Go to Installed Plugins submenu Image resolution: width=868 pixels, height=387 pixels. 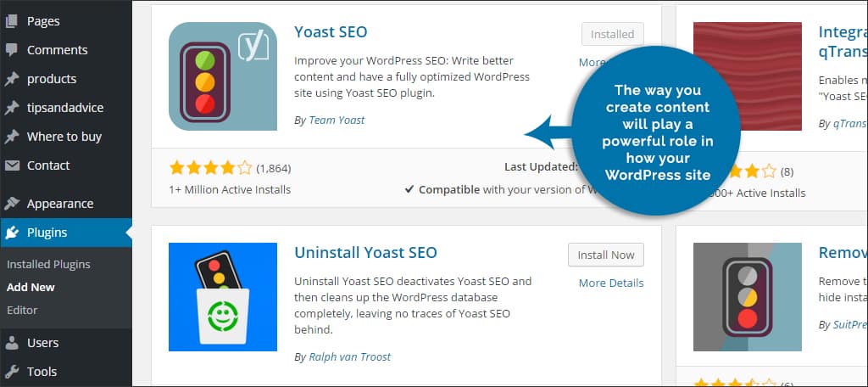tap(48, 265)
